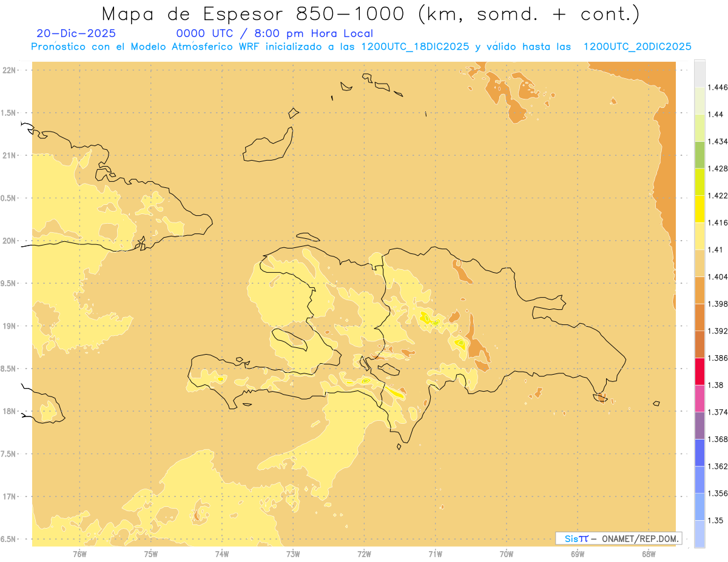Click the longitude label "74W"
728x562 pixels.
click(221, 554)
